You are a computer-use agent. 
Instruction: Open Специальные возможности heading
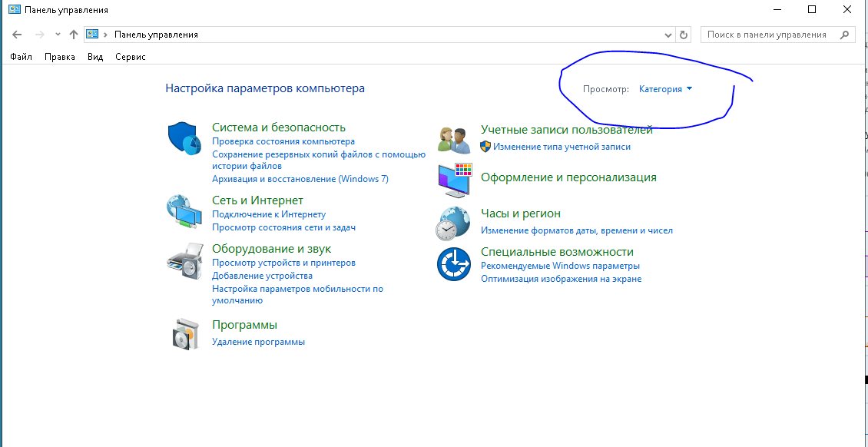point(557,252)
